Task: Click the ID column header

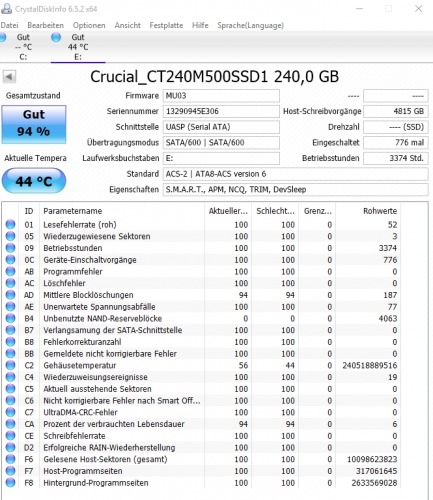Action: (29, 211)
